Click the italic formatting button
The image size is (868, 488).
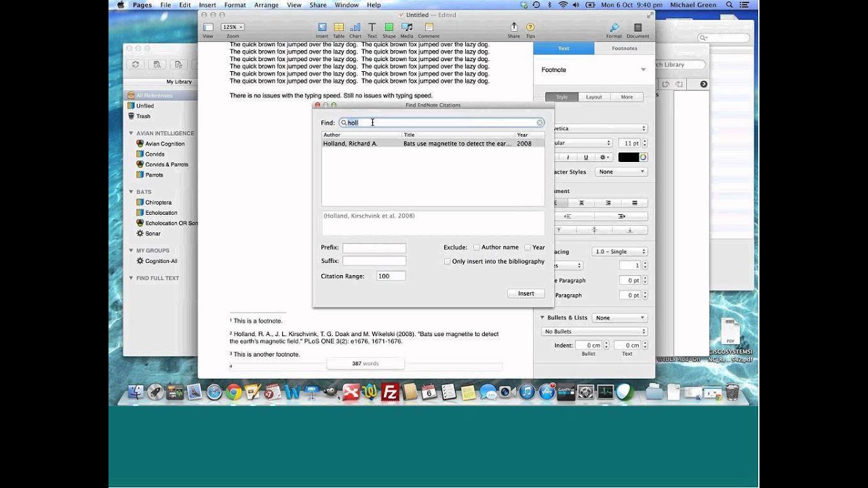(x=568, y=157)
